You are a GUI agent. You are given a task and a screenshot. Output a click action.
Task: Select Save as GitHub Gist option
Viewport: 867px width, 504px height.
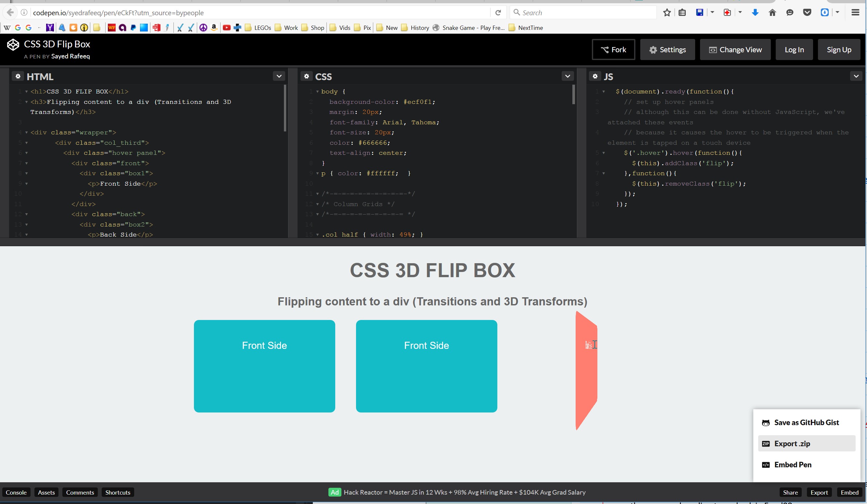tap(806, 423)
